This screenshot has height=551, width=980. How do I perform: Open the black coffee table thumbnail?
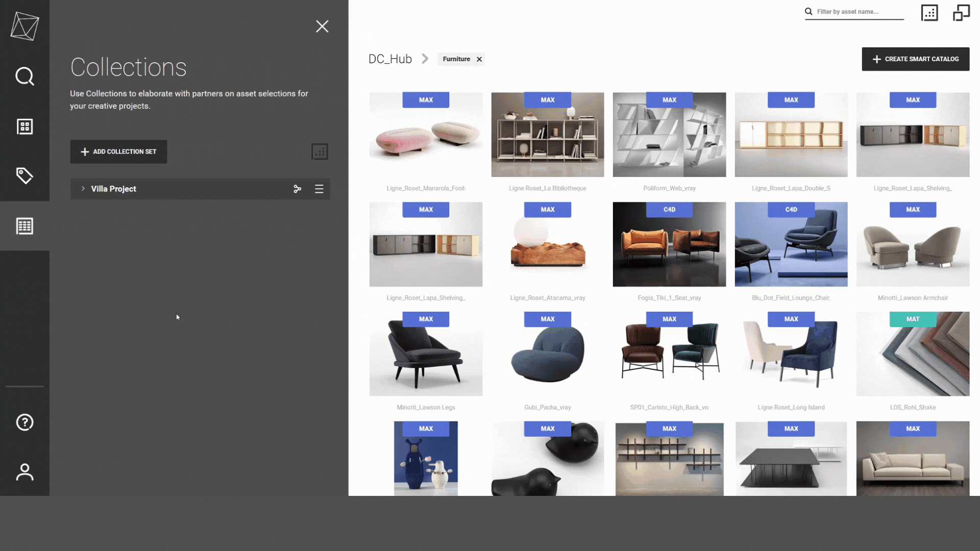pos(791,459)
